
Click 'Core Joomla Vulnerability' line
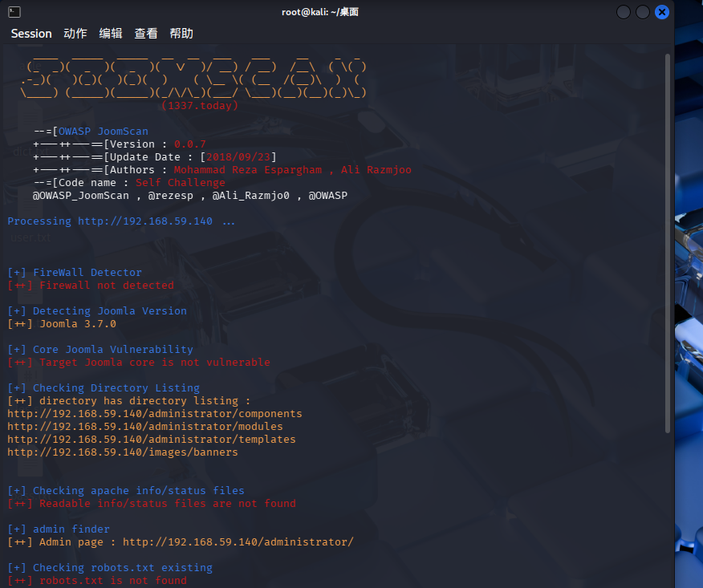point(100,350)
